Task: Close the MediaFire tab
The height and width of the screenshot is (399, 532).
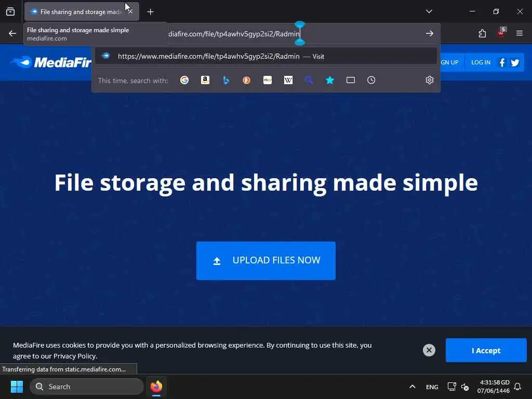Action: click(x=130, y=12)
